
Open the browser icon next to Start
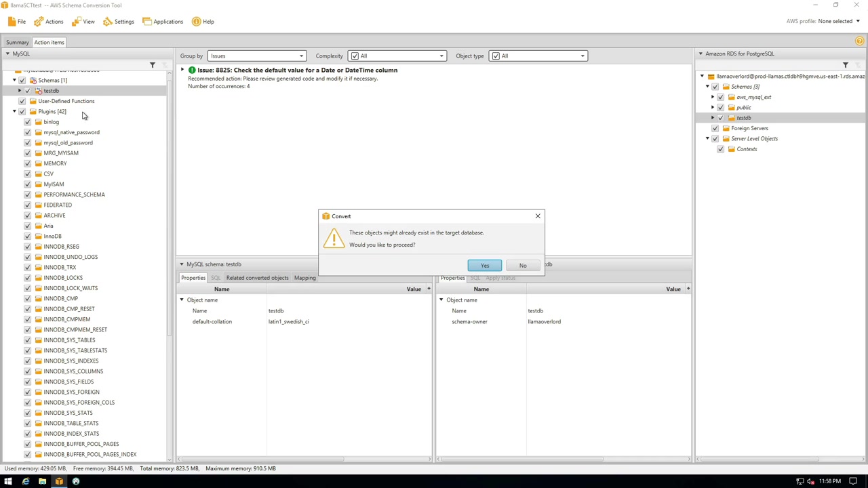pyautogui.click(x=25, y=481)
